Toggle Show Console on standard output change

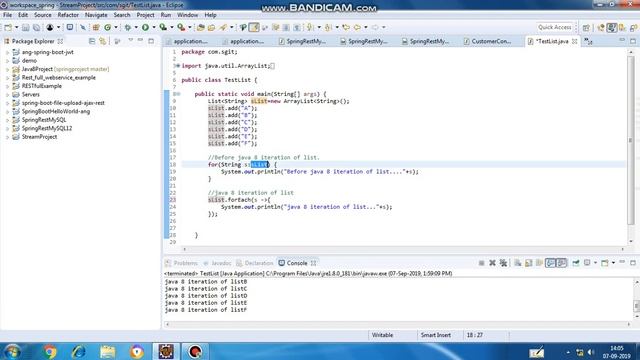click(550, 263)
